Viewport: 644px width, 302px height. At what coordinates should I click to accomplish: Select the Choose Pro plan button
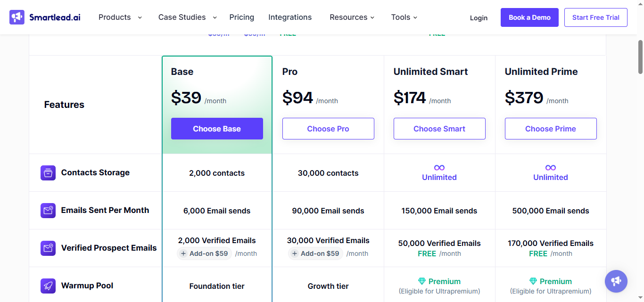[328, 128]
